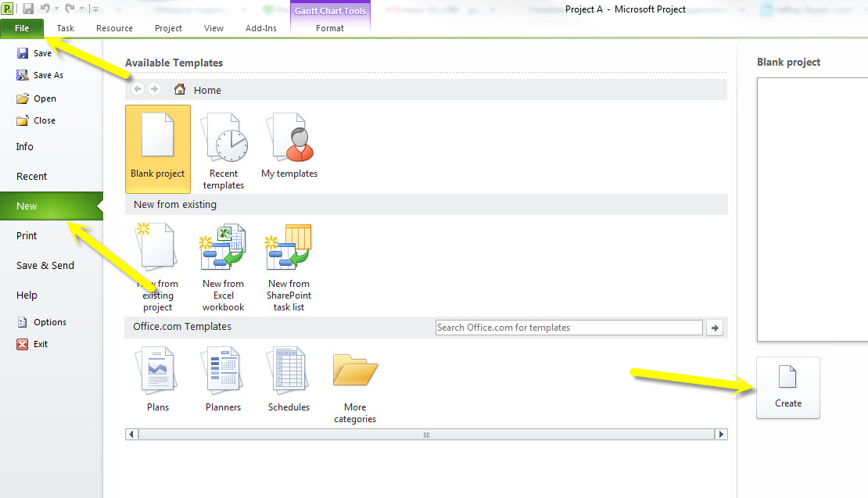The height and width of the screenshot is (498, 868).
Task: Open the Planners template category
Action: click(x=223, y=380)
